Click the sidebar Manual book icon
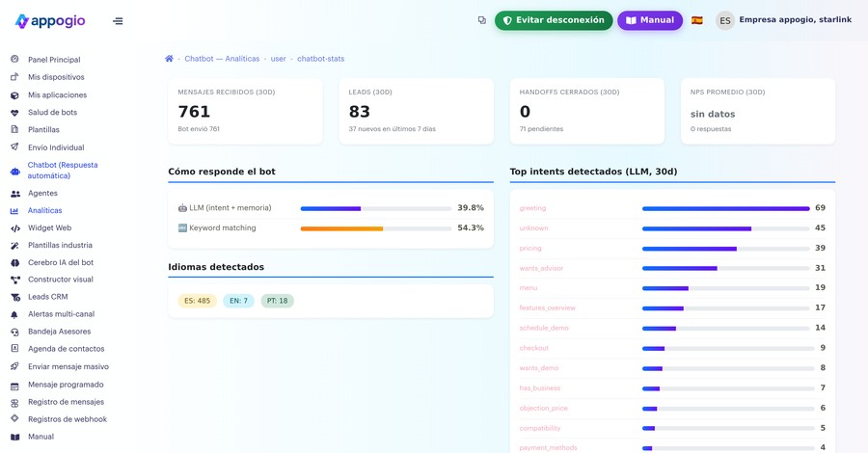Screen dimensions: 868x453 (14, 437)
